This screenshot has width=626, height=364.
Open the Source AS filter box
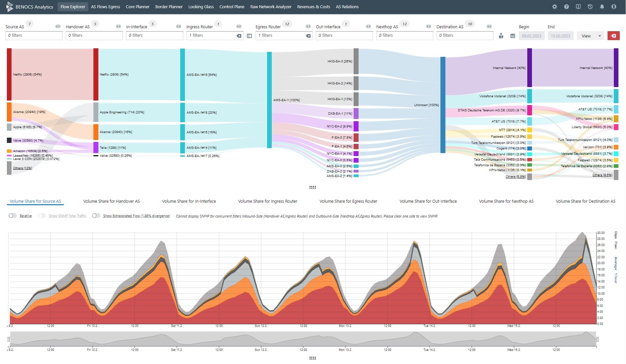pos(34,35)
